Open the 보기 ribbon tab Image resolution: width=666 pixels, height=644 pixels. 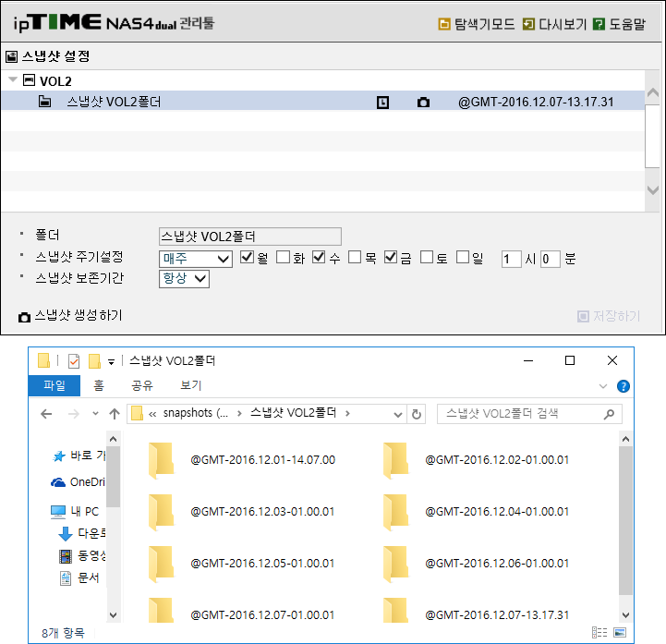190,385
